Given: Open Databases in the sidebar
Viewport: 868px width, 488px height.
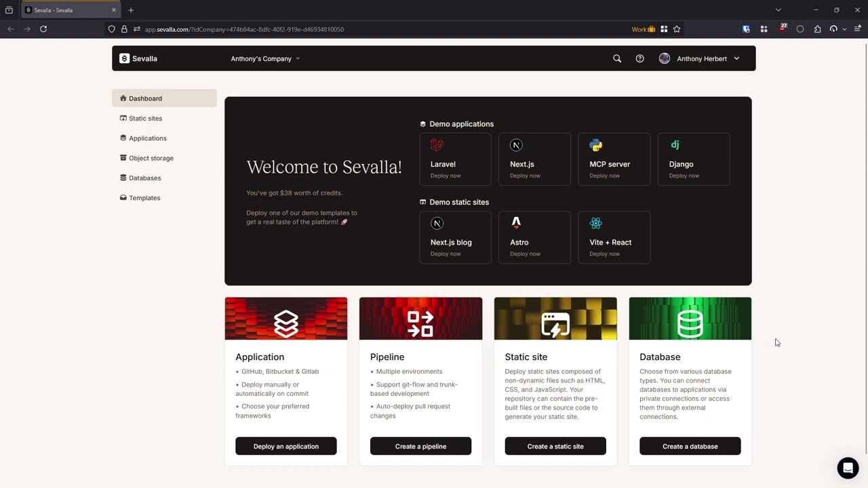Looking at the screenshot, I should click(x=165, y=178).
